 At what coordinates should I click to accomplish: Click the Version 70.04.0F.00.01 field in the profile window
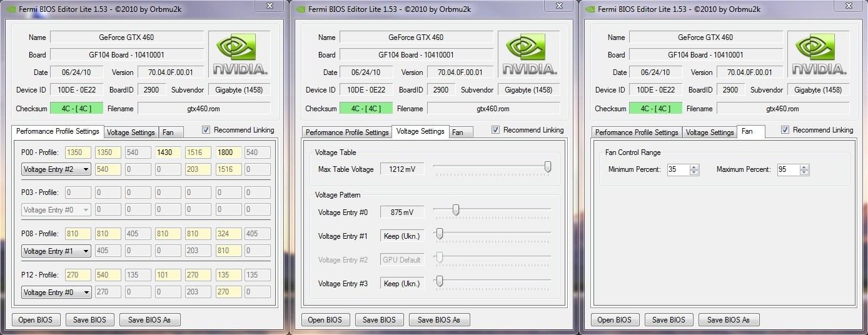(x=171, y=72)
